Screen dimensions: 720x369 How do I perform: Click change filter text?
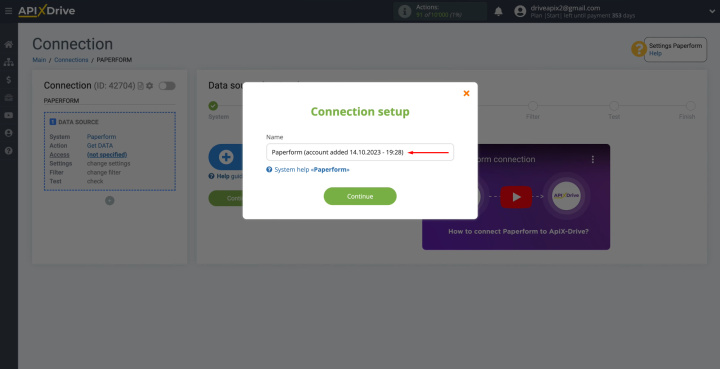104,173
